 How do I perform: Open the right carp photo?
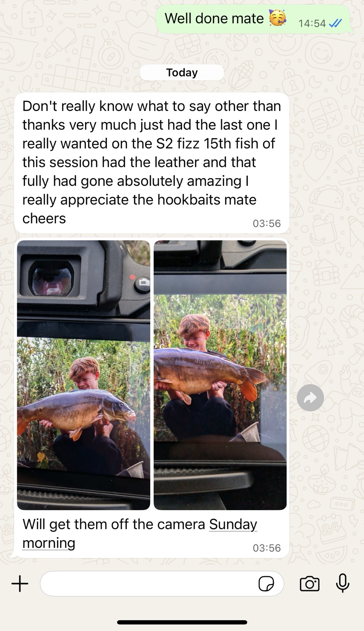220,375
